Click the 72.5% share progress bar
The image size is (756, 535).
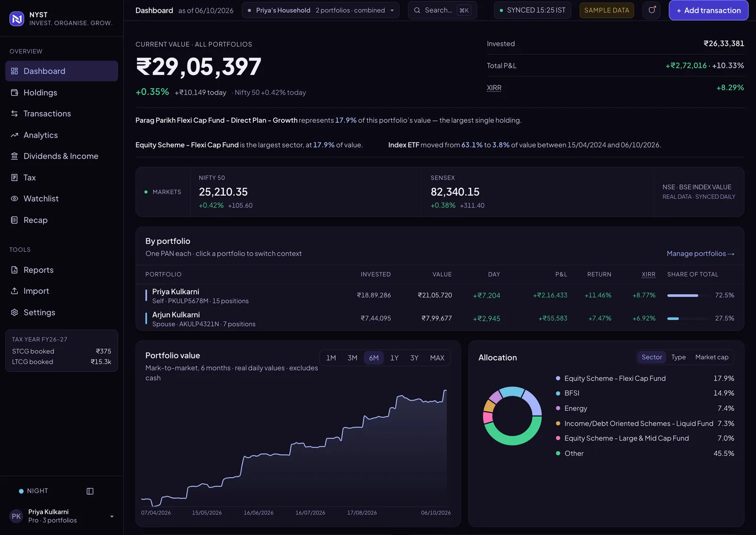688,296
